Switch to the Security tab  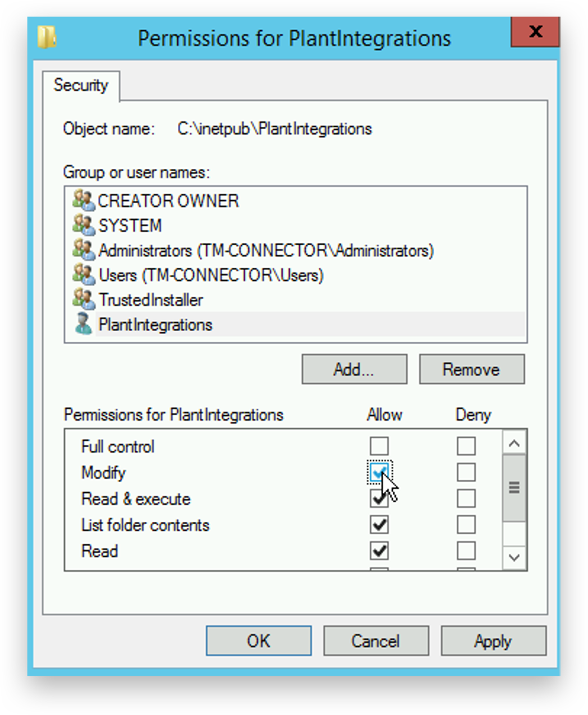tap(81, 85)
